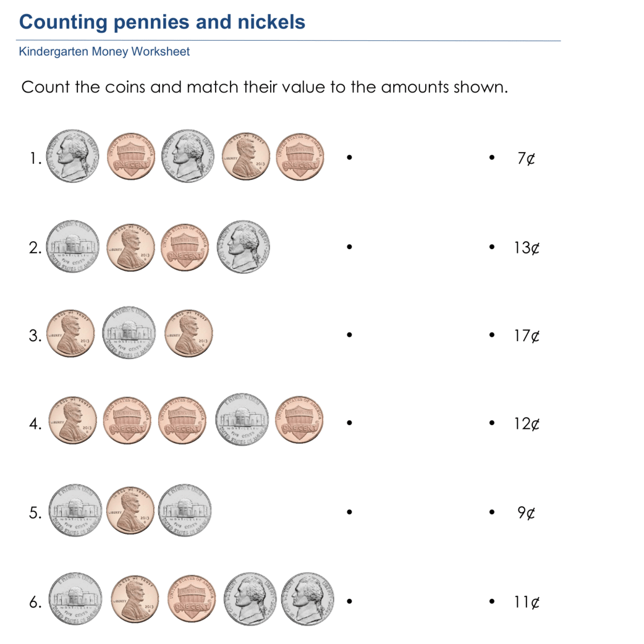
Task: Click the dot beside the 7¢ amount
Action: point(491,158)
